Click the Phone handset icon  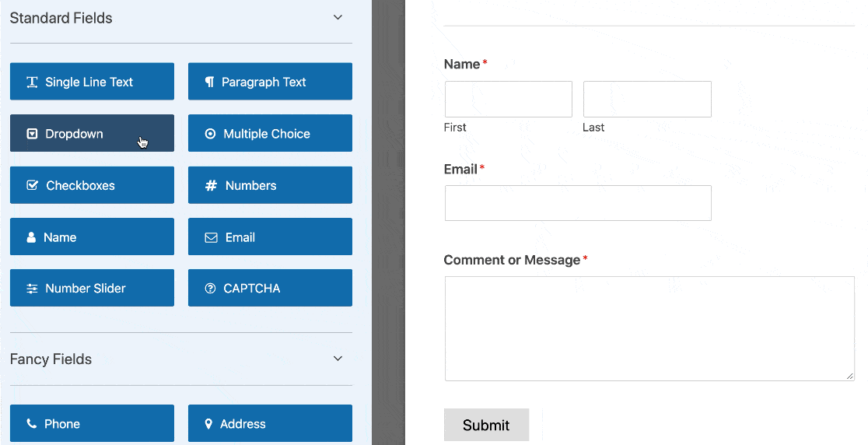(32, 424)
